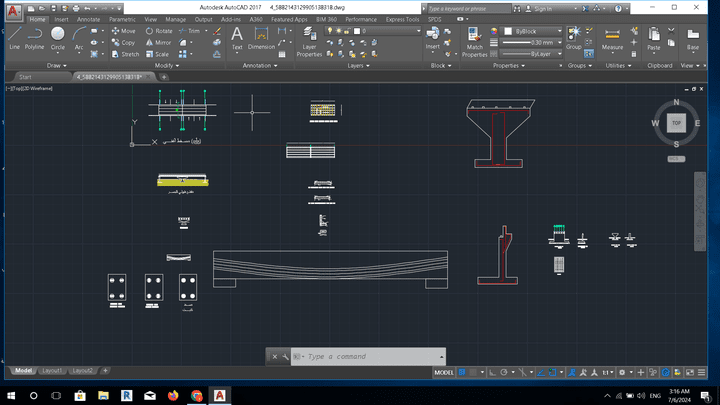Click the Save icon in Quick Access toolbar
The image size is (720, 405).
pyautogui.click(x=53, y=8)
